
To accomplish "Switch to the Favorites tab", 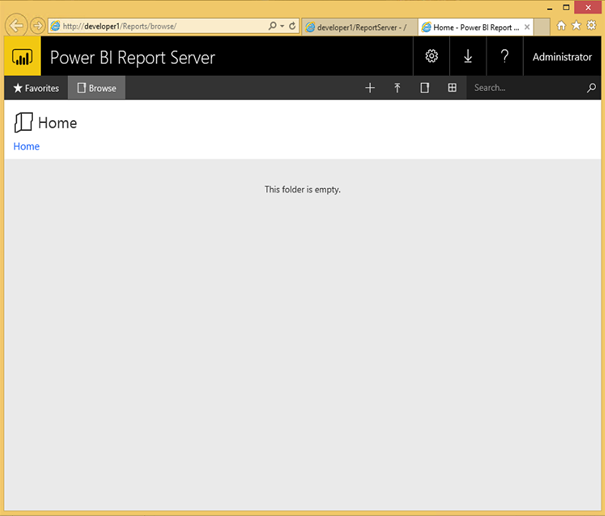I will [x=36, y=88].
